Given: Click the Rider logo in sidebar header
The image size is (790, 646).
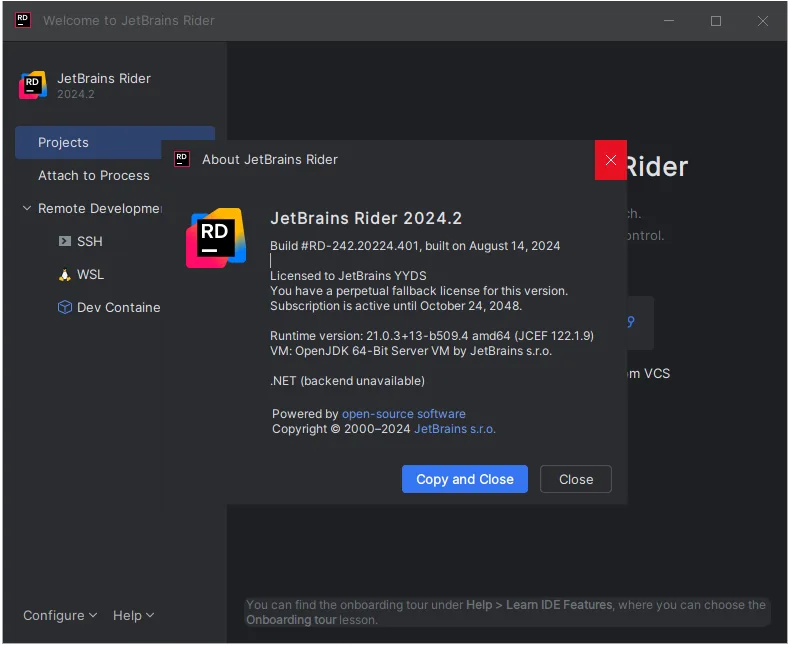Looking at the screenshot, I should coord(33,85).
